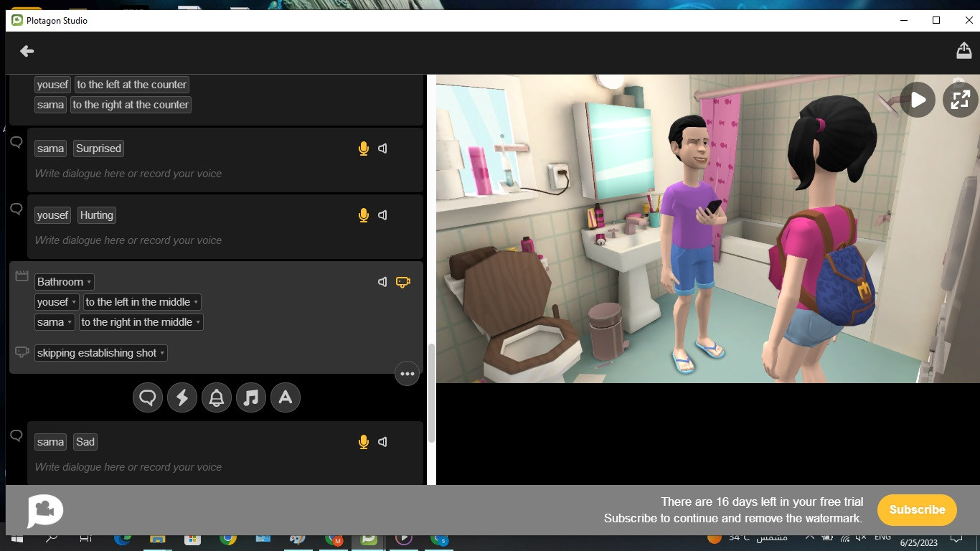Click the bathroom scene preview image
980x551 pixels.
tap(708, 229)
